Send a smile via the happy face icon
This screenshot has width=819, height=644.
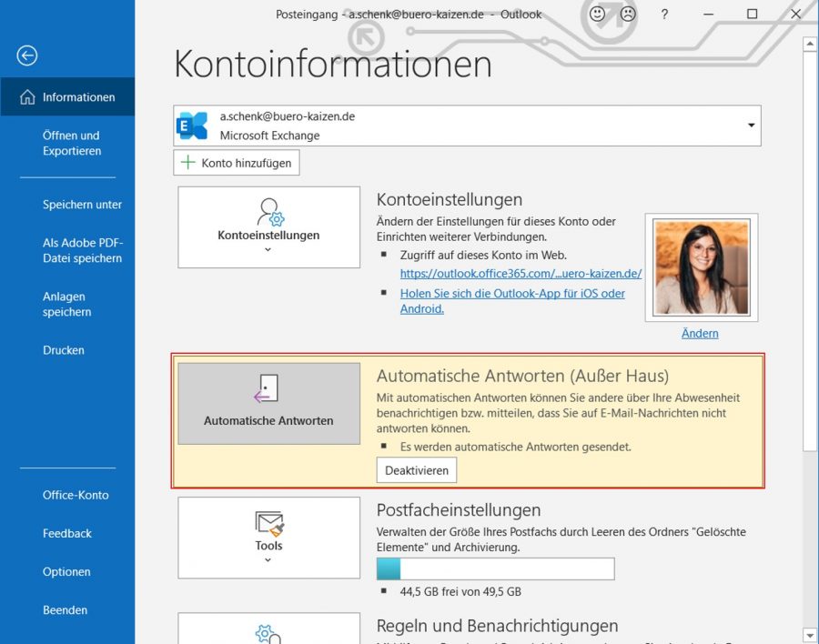pyautogui.click(x=597, y=14)
